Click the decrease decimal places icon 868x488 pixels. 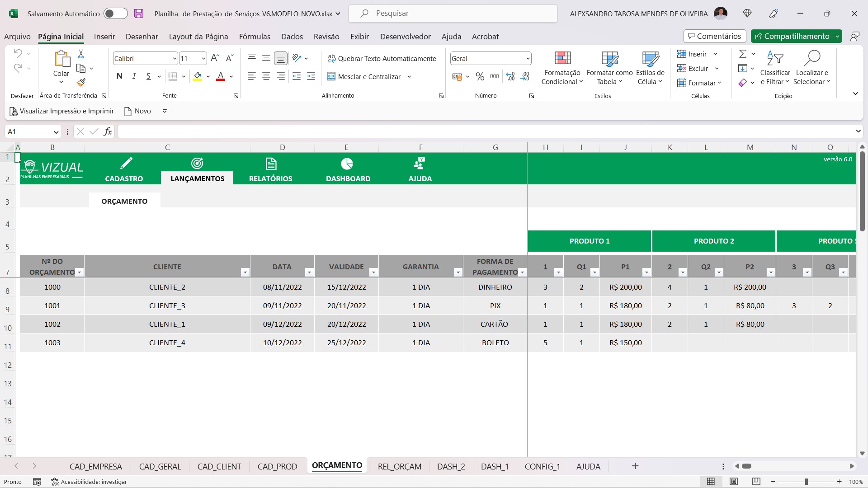pos(525,76)
